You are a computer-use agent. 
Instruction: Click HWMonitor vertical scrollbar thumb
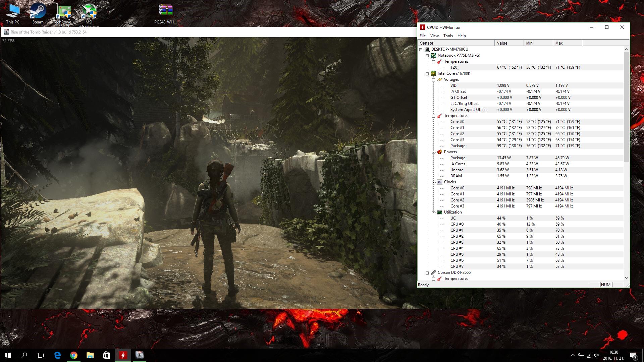(x=626, y=107)
